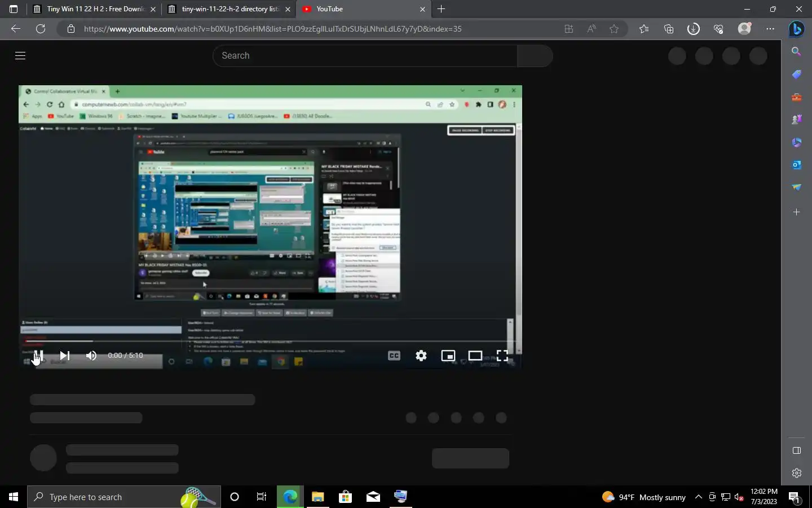
Task: Open the muted volume tray icon
Action: pyautogui.click(x=739, y=497)
